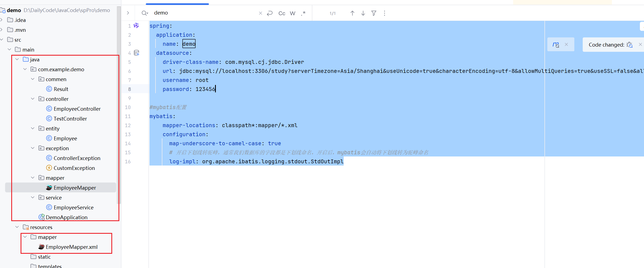Click log-impl key on line 16
Image resolution: width=644 pixels, height=268 pixels.
[182, 161]
